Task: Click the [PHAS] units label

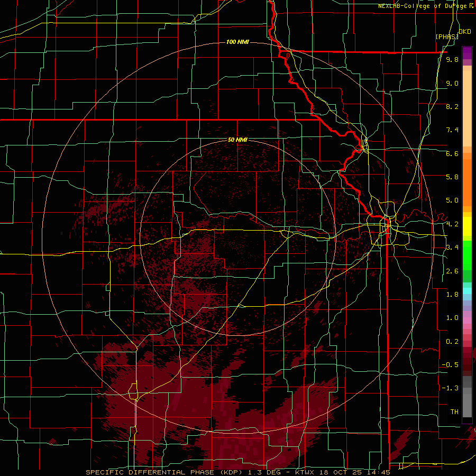Action: pos(447,36)
